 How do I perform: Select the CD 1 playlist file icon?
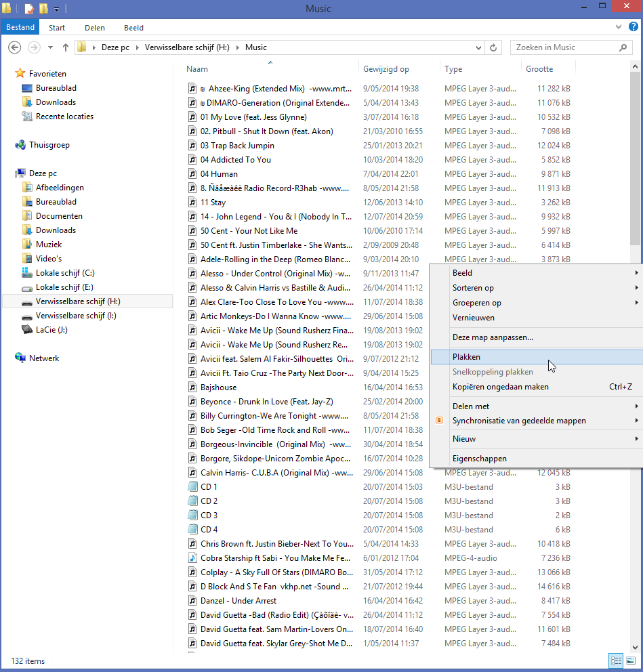[x=193, y=486]
